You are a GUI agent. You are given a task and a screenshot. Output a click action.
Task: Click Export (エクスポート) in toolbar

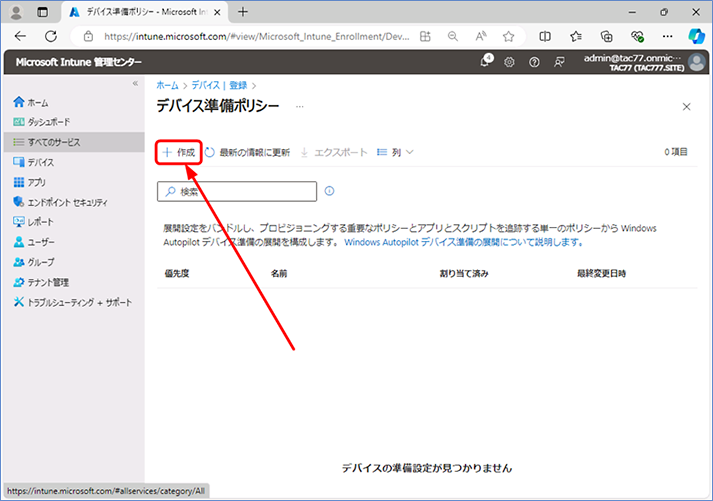point(334,152)
